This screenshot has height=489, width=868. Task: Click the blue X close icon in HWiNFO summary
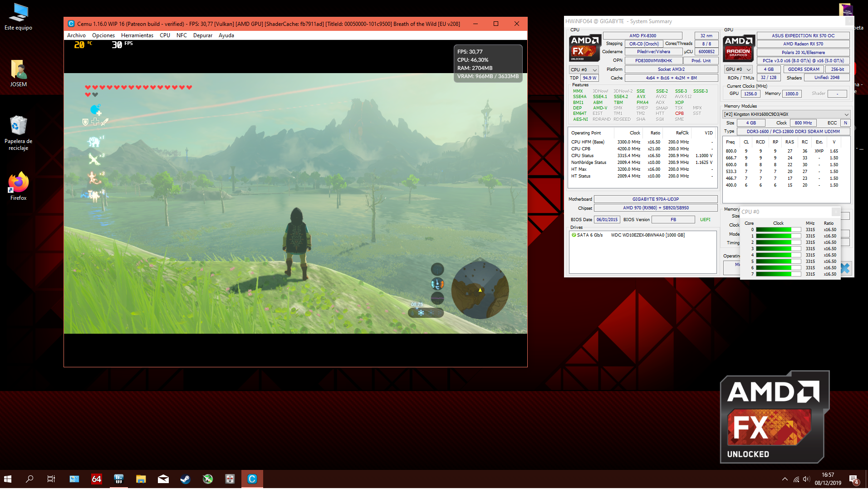coord(845,268)
